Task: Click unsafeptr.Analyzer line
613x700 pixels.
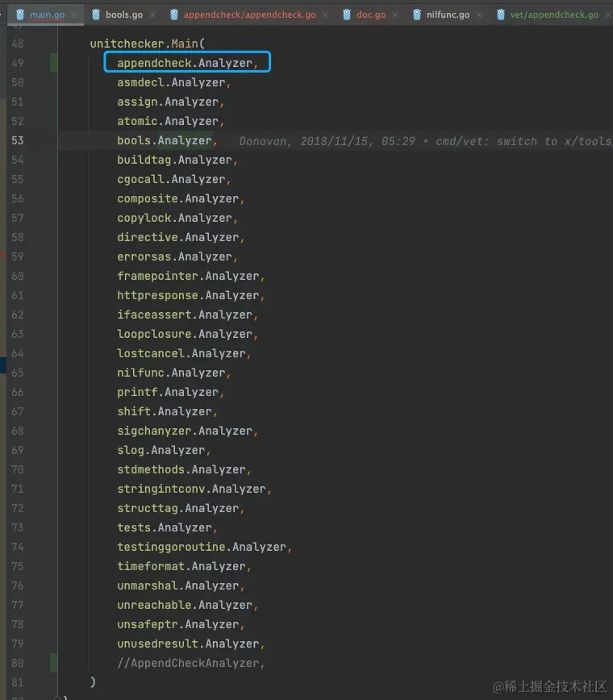Action: tap(181, 624)
